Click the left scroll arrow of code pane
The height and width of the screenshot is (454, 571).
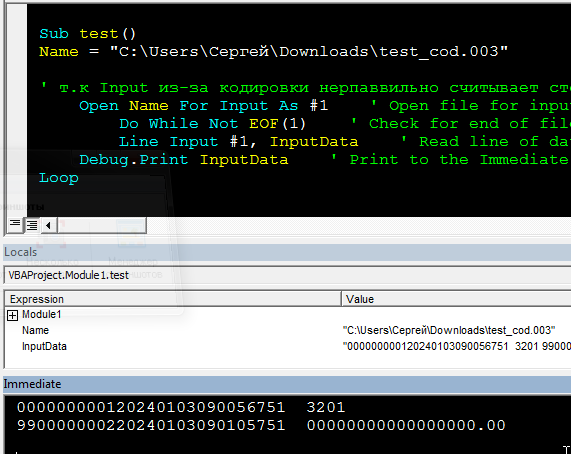48,226
